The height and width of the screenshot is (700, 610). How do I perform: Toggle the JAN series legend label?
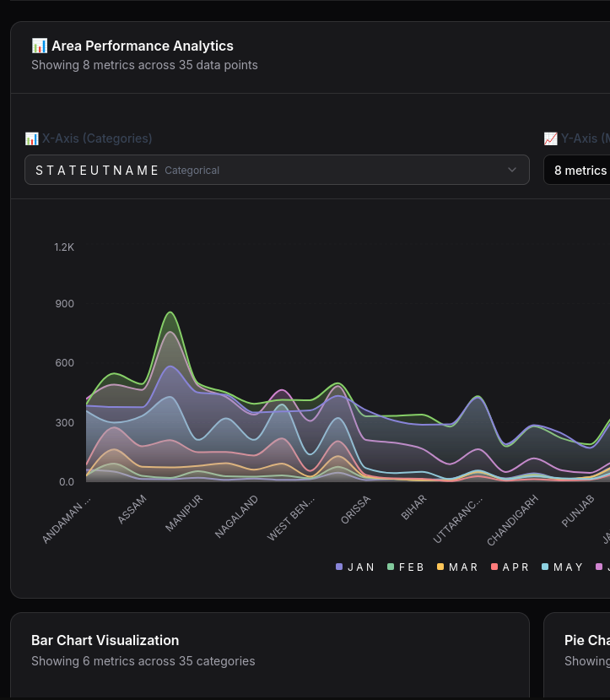click(361, 567)
